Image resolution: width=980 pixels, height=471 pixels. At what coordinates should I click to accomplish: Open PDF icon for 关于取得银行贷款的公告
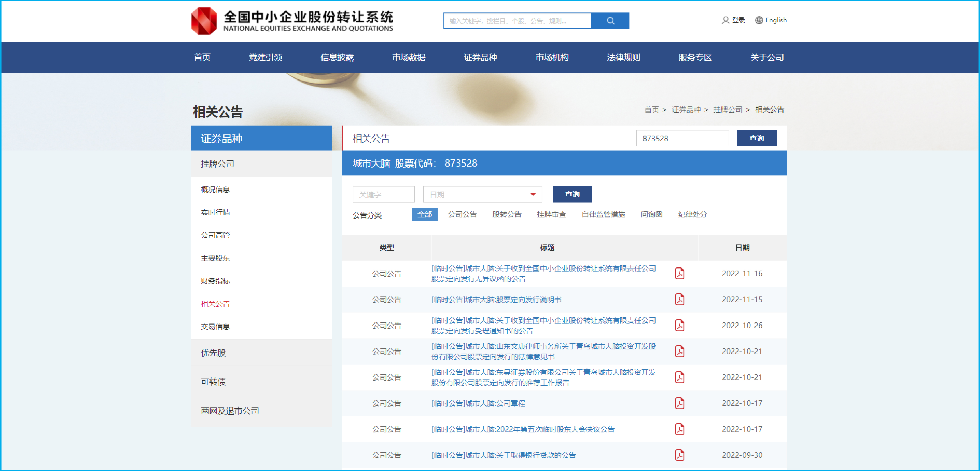680,455
